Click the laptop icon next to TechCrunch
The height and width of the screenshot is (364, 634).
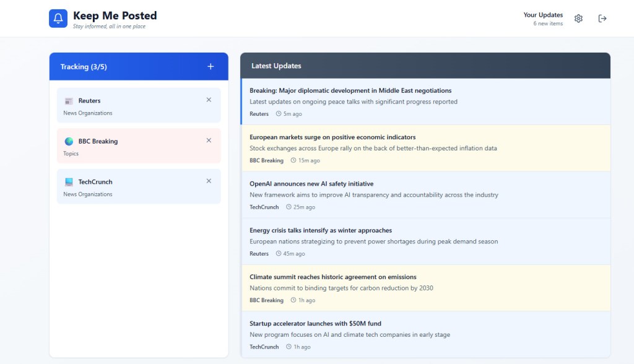point(69,182)
